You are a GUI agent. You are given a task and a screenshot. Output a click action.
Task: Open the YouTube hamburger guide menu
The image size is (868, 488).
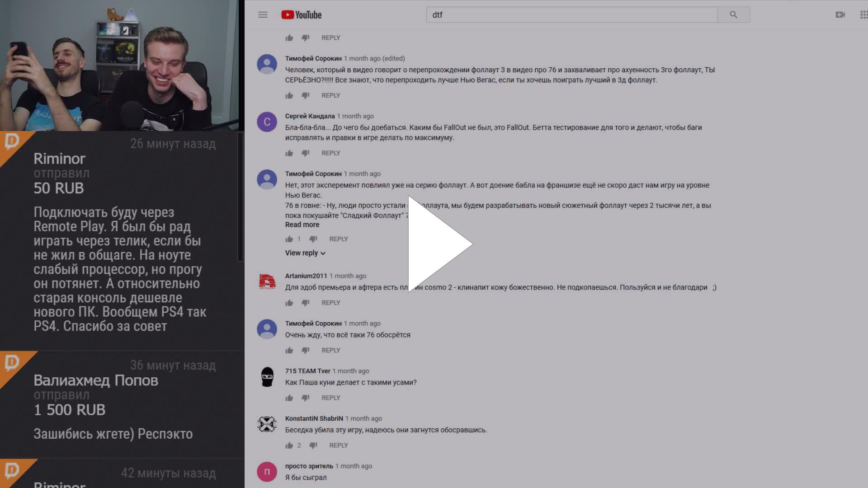(x=263, y=15)
